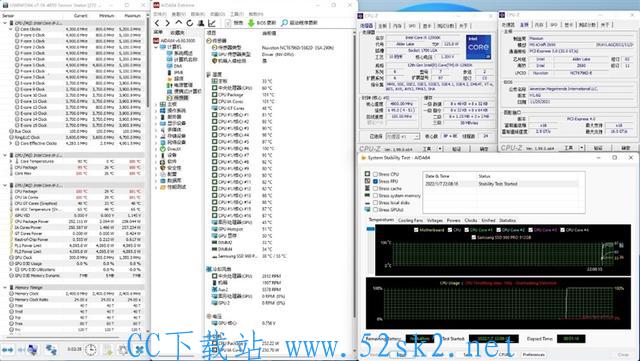
Task: Click the AIDA64 refresh icon
Action: (x=190, y=23)
